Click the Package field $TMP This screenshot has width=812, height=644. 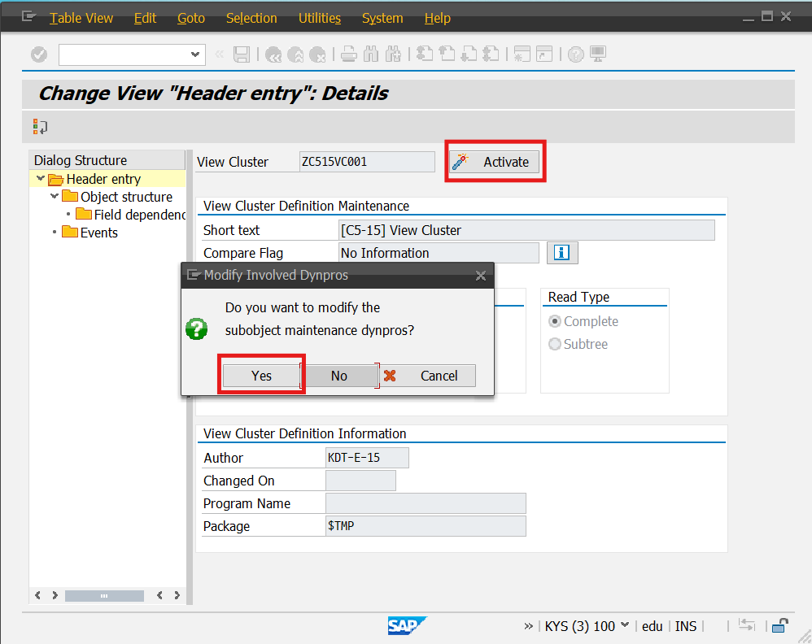pos(426,526)
